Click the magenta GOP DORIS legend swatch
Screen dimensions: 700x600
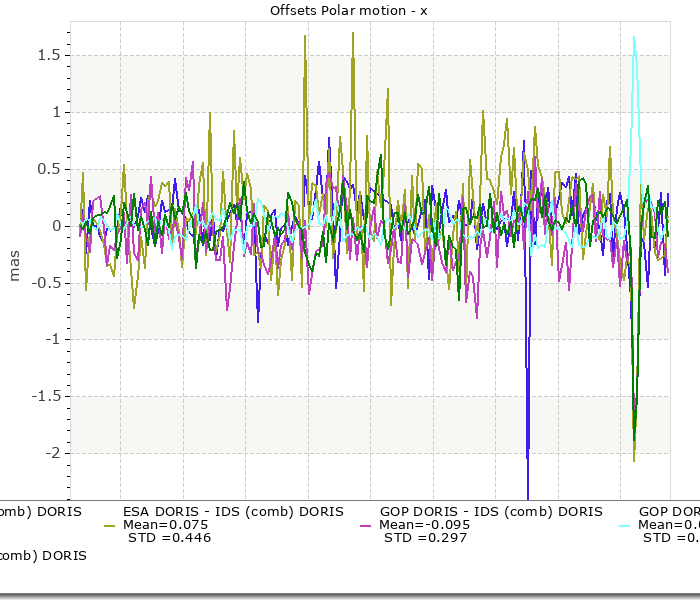coord(365,525)
